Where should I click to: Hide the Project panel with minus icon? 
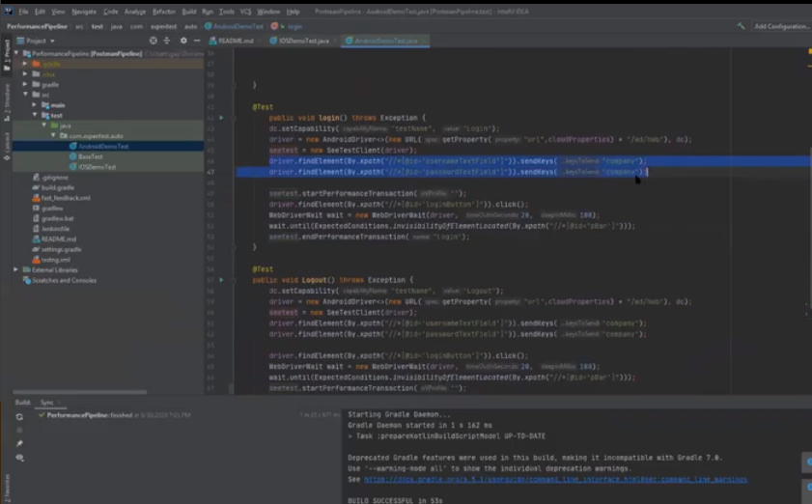(x=197, y=41)
